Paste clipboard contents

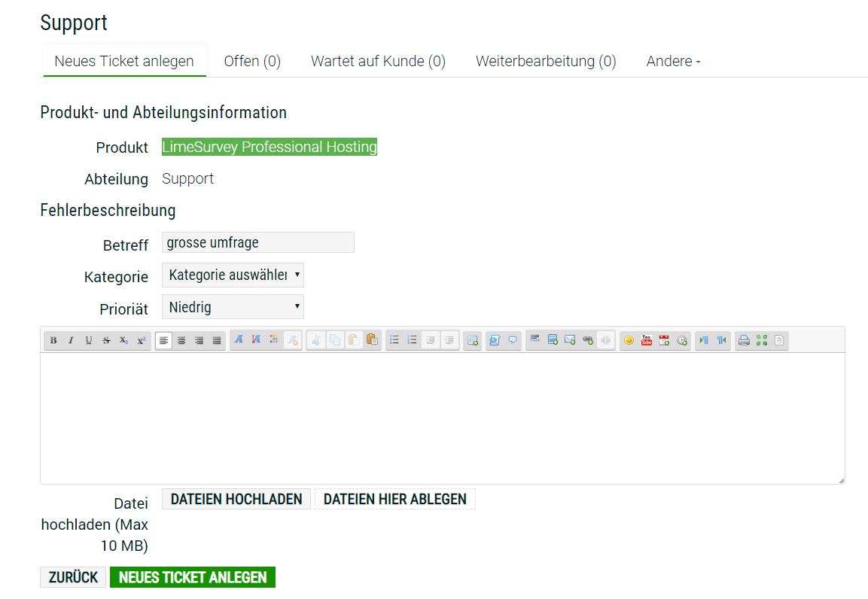[x=353, y=340]
